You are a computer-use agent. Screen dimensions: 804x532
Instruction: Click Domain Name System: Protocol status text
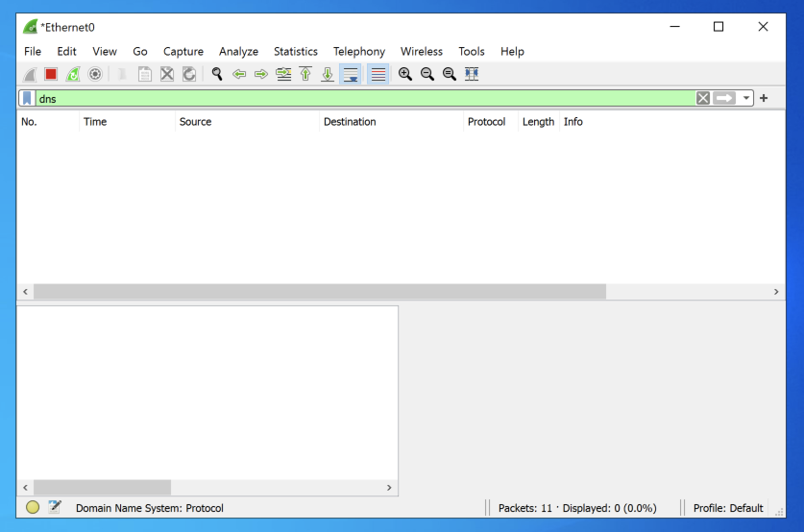(150, 508)
